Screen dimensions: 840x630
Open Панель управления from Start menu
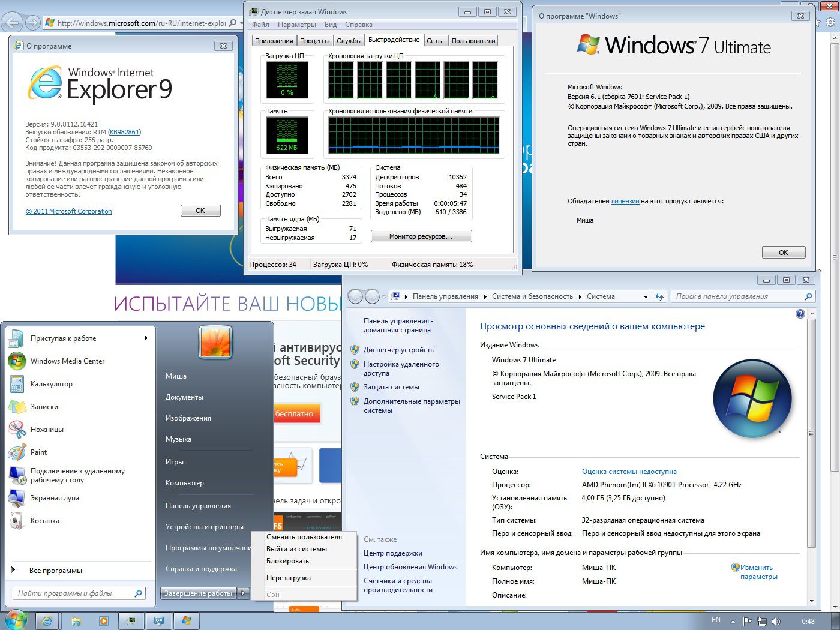pyautogui.click(x=198, y=506)
